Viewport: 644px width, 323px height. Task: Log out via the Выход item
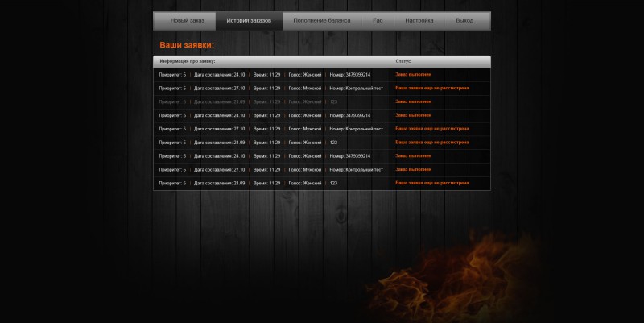[464, 21]
